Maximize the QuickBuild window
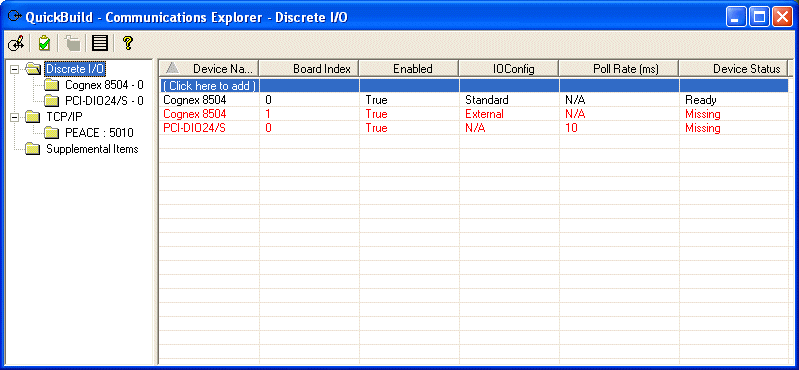The width and height of the screenshot is (799, 370). pos(759,17)
